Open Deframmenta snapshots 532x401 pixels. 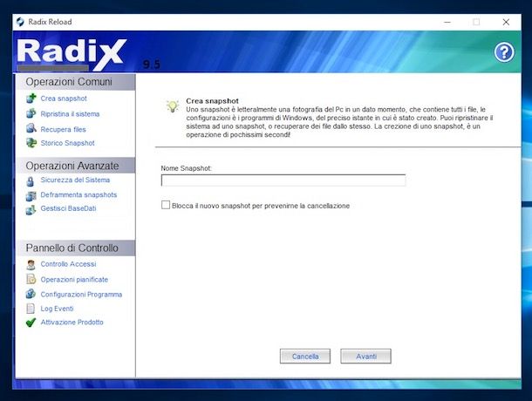click(x=78, y=194)
